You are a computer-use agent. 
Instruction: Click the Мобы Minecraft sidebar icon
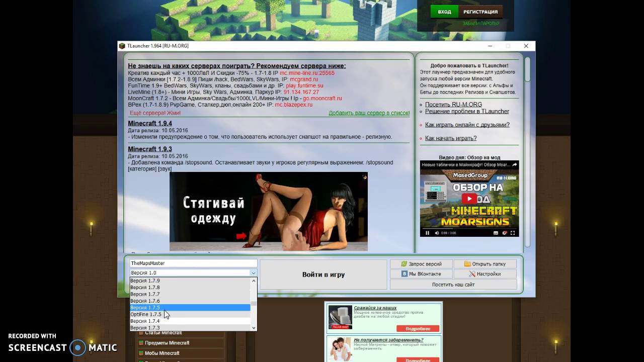pyautogui.click(x=141, y=353)
